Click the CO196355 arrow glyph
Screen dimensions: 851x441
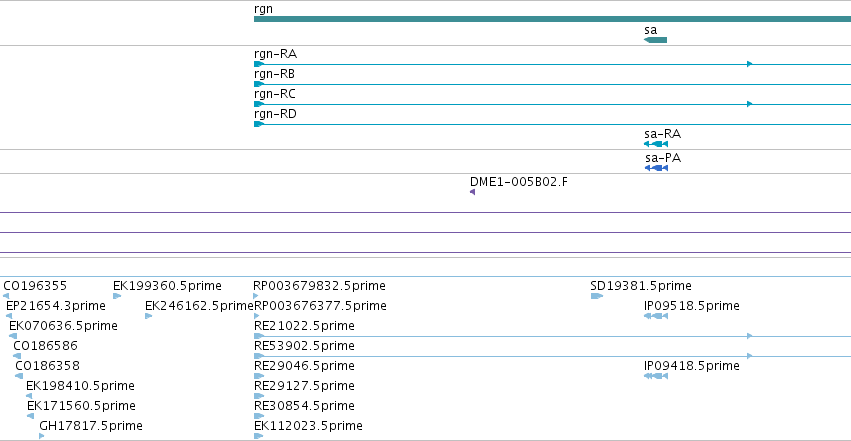[6, 296]
